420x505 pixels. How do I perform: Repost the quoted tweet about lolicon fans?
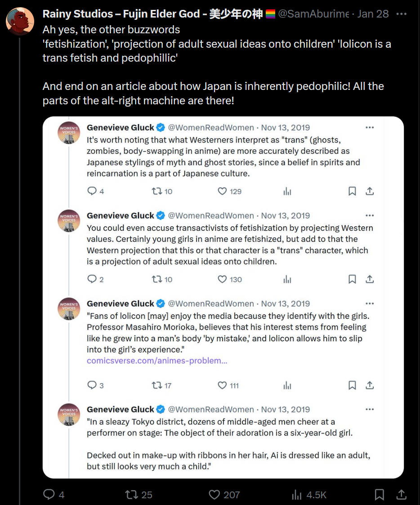pos(157,385)
